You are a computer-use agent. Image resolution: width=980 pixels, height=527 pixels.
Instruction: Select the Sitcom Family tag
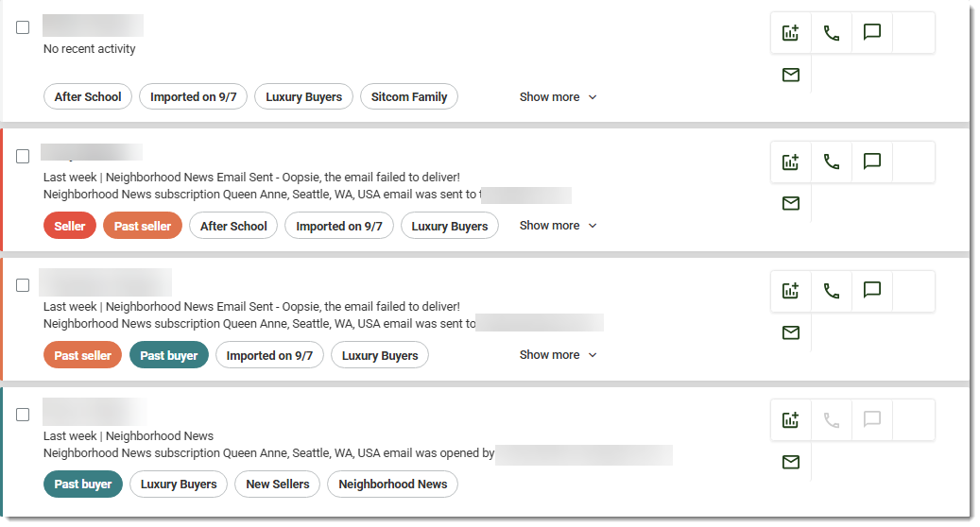[409, 96]
